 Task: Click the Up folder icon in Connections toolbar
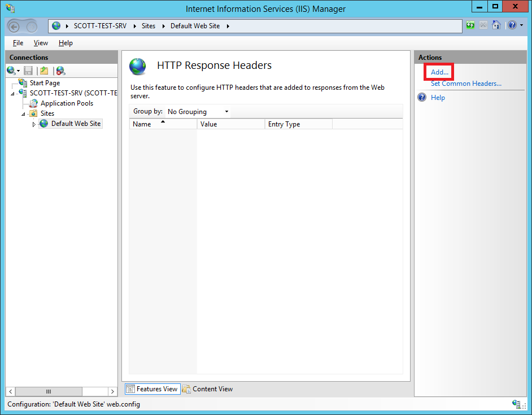click(x=44, y=71)
